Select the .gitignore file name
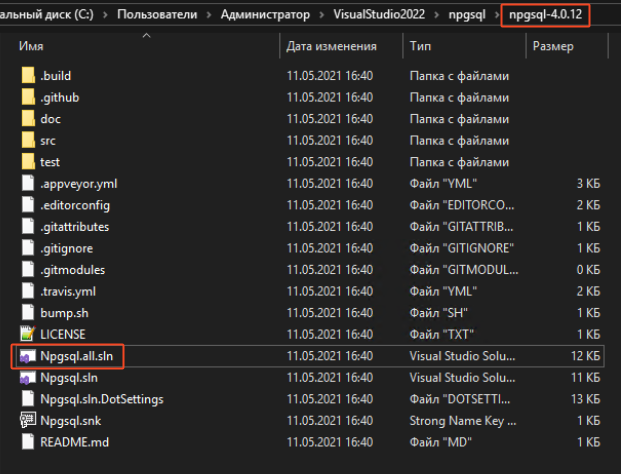 (x=67, y=248)
